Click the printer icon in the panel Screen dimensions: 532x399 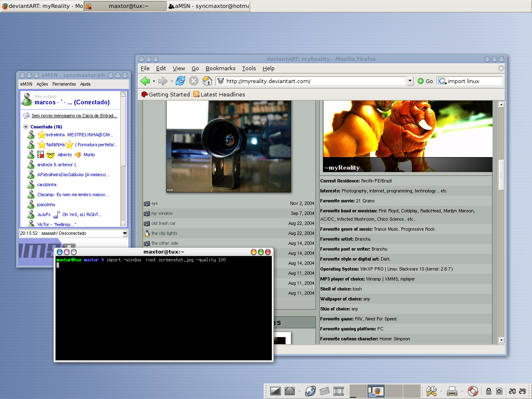pyautogui.click(x=452, y=391)
